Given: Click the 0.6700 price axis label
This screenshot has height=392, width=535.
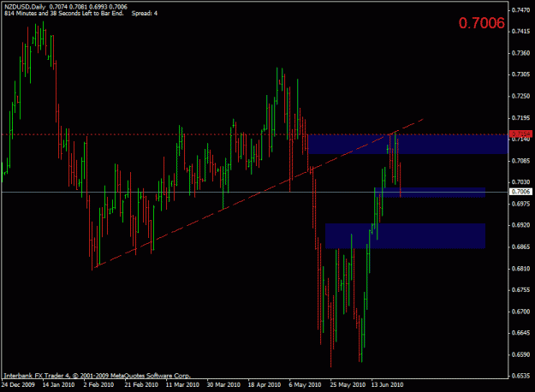Looking at the screenshot, I should pyautogui.click(x=520, y=312).
